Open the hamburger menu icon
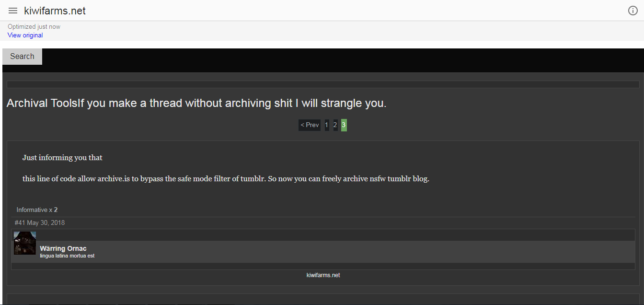644x305 pixels. pyautogui.click(x=13, y=11)
